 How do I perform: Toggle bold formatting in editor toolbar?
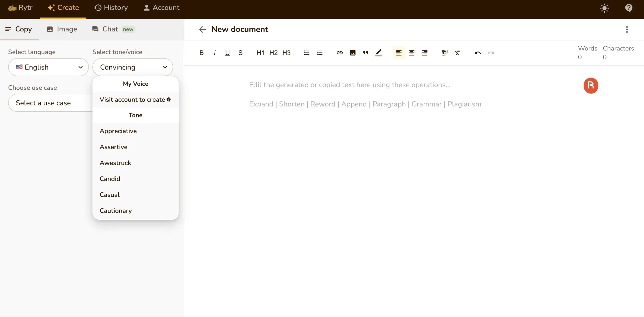[202, 53]
